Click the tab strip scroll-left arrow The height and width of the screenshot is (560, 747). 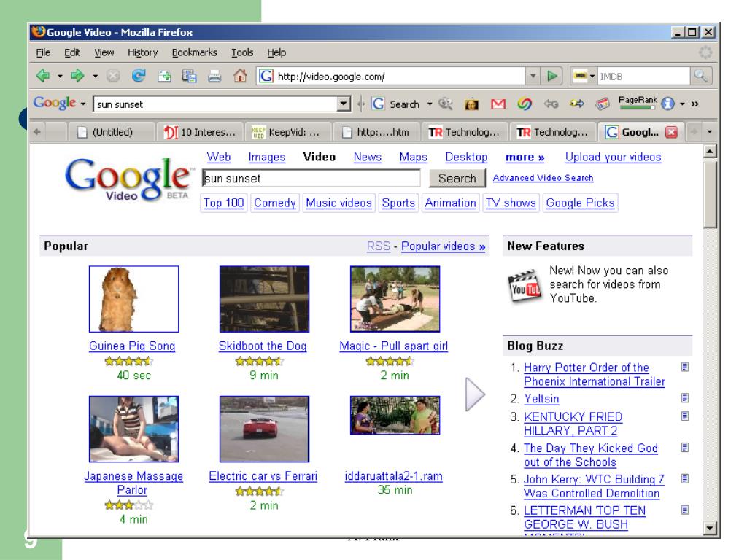click(x=37, y=132)
